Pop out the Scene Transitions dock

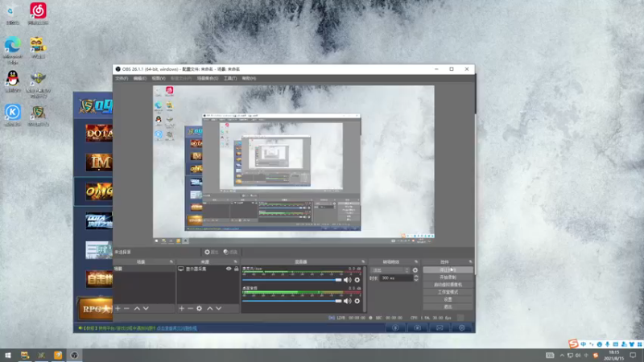pyautogui.click(x=416, y=262)
